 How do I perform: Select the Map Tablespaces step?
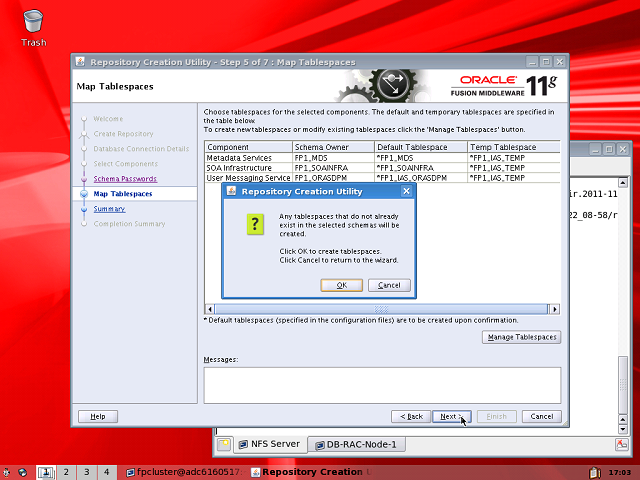click(x=122, y=194)
